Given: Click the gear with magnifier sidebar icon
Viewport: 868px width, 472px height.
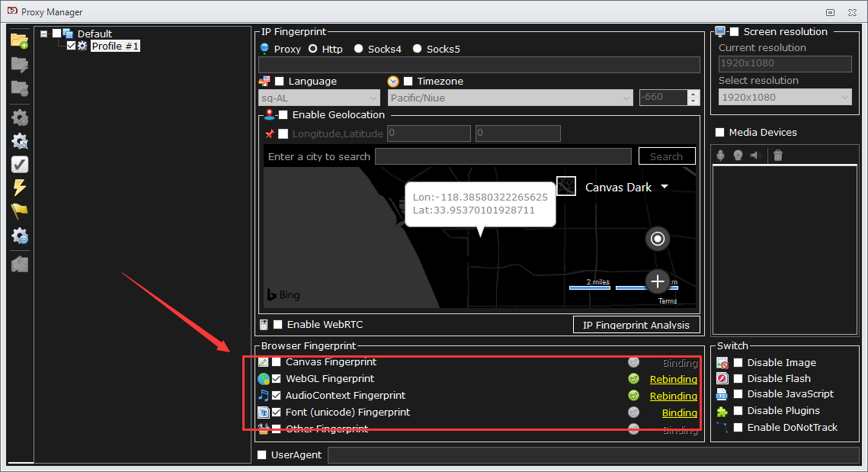Looking at the screenshot, I should click(20, 141).
